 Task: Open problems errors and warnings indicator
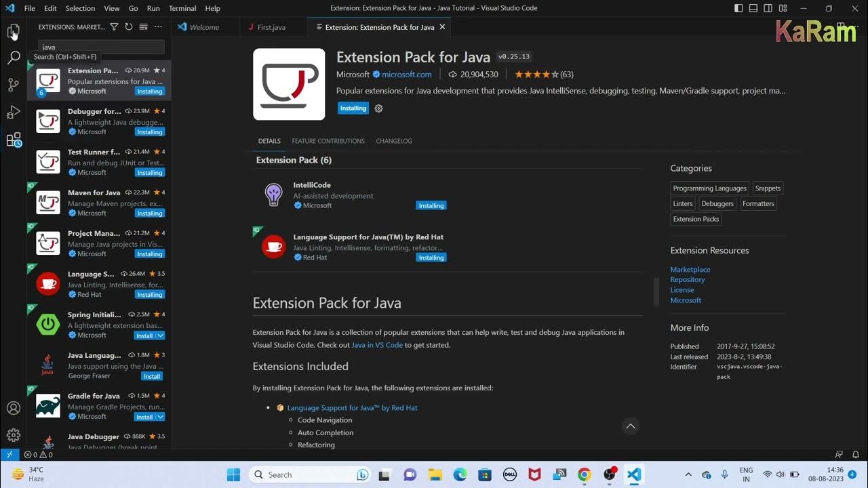(x=38, y=455)
